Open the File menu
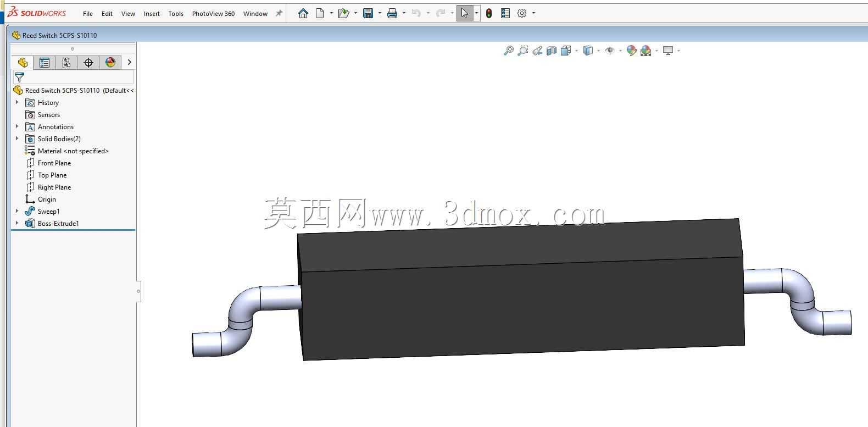Screen dimensions: 868x427 tap(88, 14)
